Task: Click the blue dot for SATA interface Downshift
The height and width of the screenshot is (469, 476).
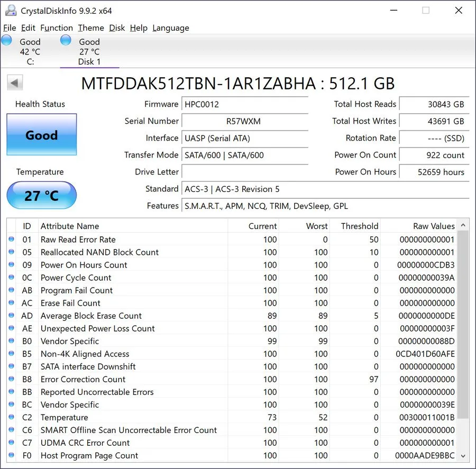Action: coord(11,366)
